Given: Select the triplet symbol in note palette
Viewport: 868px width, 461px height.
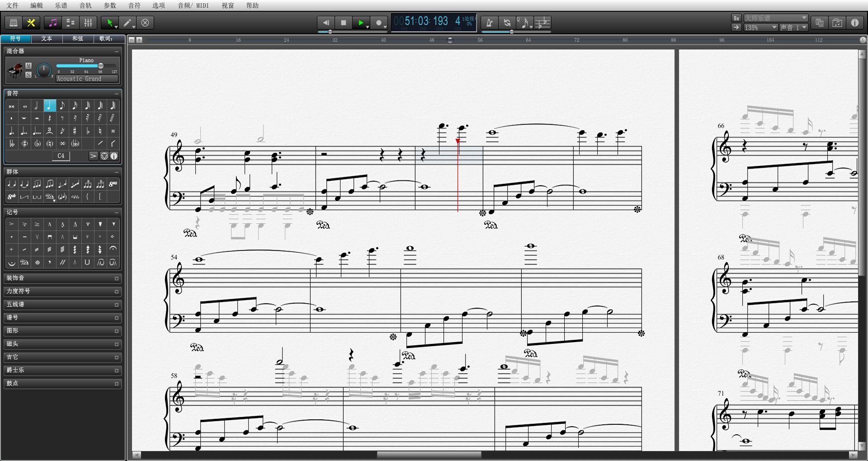Looking at the screenshot, I should [49, 131].
